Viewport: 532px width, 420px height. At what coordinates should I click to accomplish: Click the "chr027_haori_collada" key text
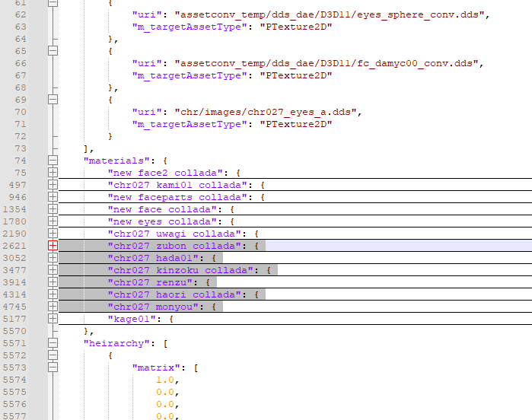pos(174,294)
